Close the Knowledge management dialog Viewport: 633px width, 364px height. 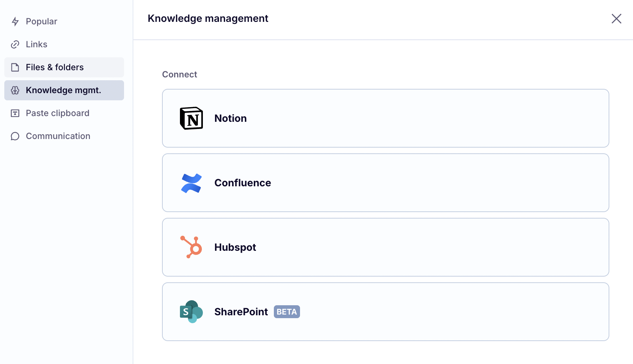click(x=616, y=19)
